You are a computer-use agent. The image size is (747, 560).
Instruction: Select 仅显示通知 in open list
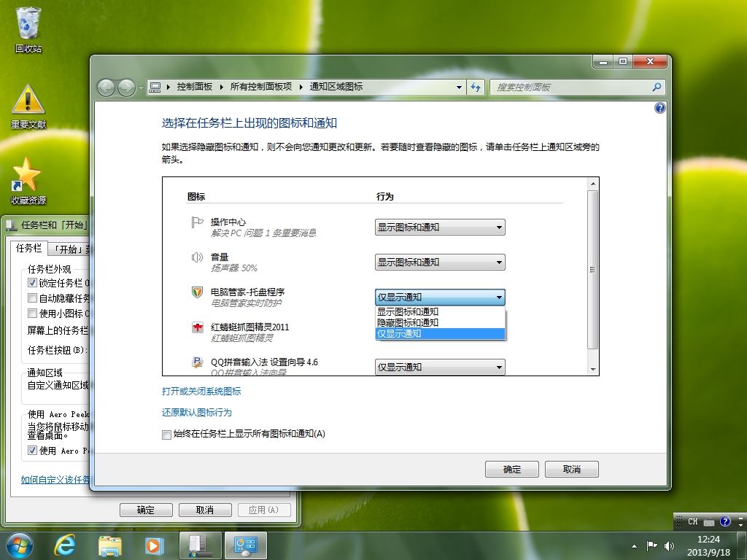point(440,334)
